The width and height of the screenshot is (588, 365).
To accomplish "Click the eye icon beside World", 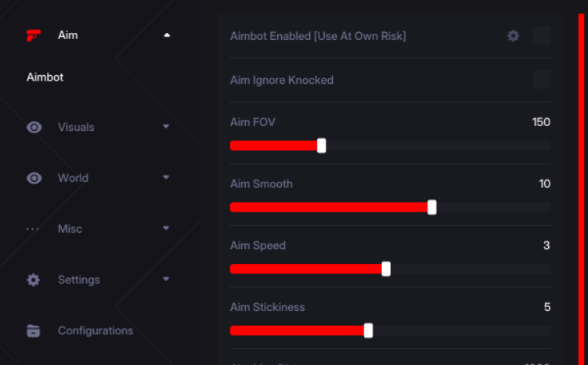I will tap(34, 178).
